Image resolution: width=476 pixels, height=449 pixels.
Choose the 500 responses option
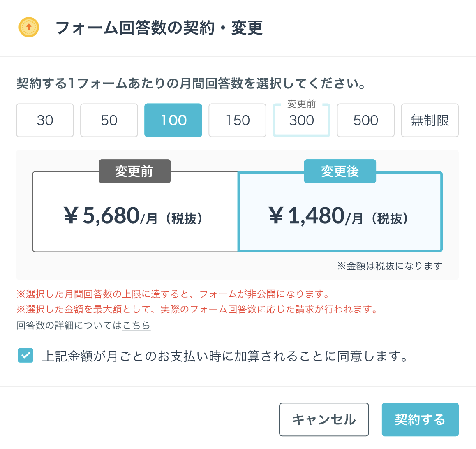pyautogui.click(x=365, y=120)
